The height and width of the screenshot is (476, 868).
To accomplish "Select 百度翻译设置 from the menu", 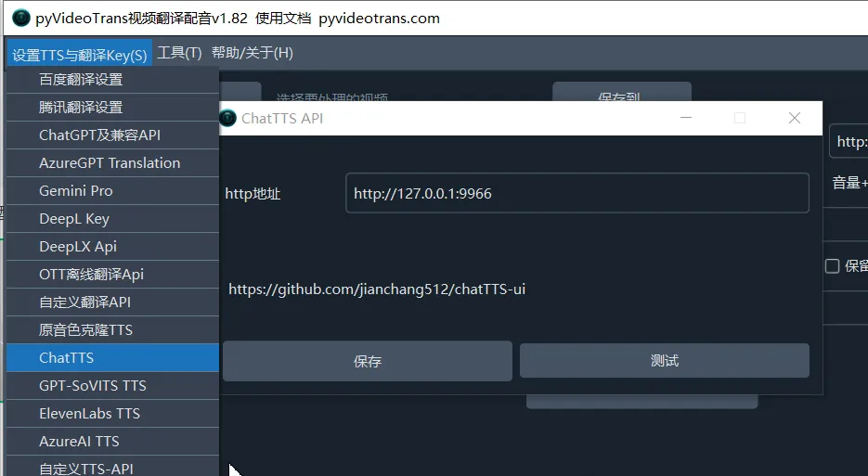I will pos(81,80).
